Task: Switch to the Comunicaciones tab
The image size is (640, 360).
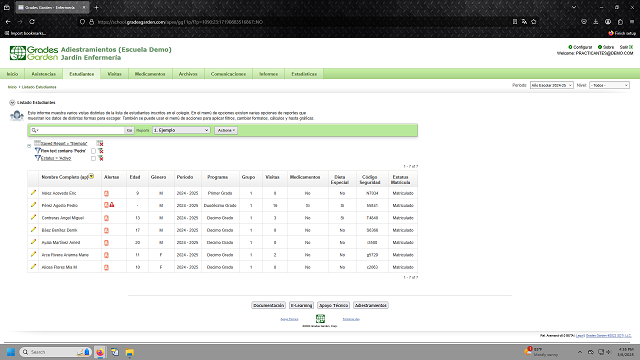Action: pyautogui.click(x=228, y=74)
